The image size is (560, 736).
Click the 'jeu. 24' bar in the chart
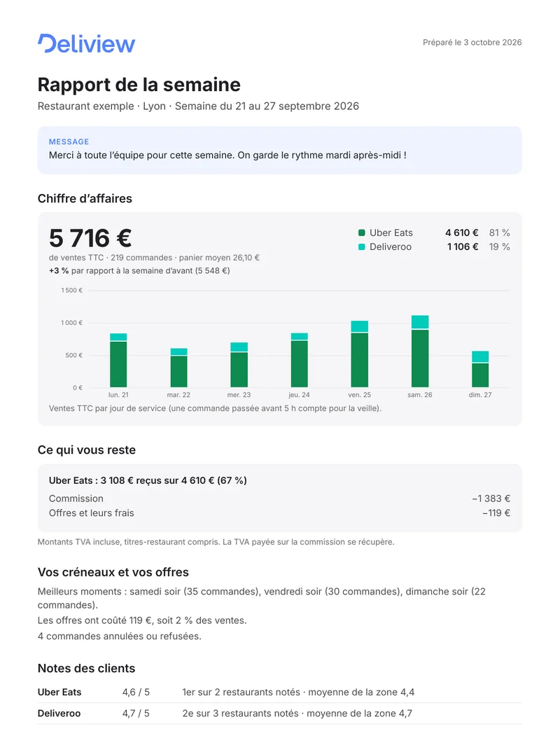pyautogui.click(x=299, y=361)
